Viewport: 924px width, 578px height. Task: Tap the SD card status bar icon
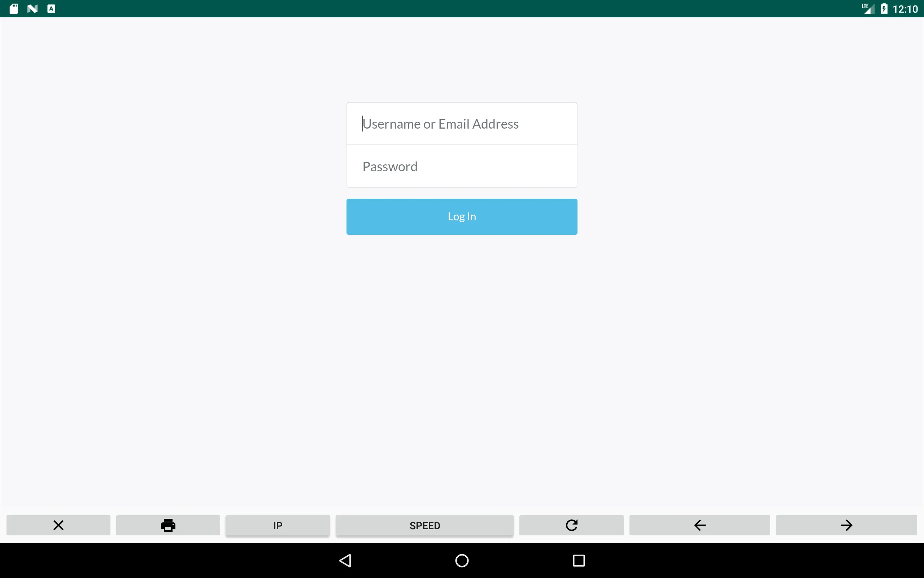(x=14, y=8)
